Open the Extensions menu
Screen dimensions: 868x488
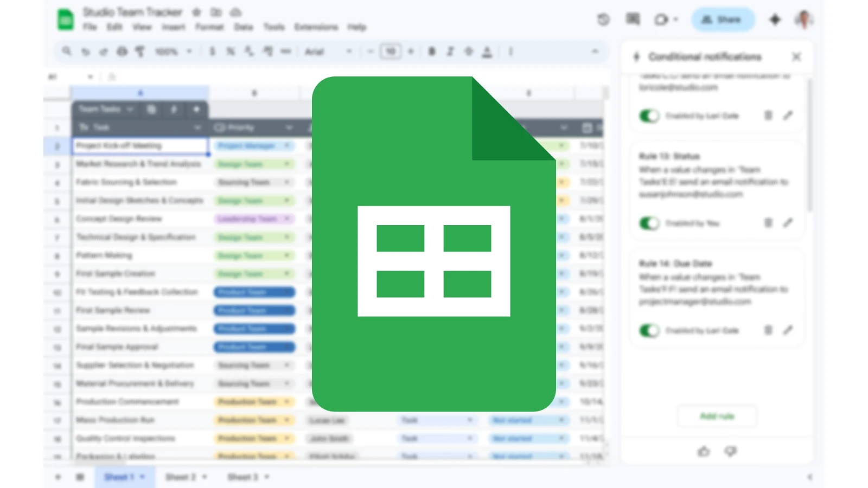point(316,27)
